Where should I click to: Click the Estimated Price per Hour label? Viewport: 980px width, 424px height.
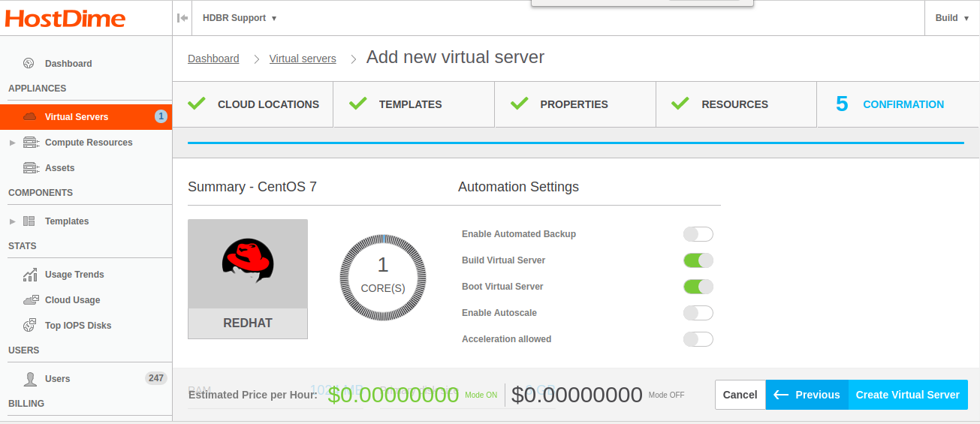252,395
